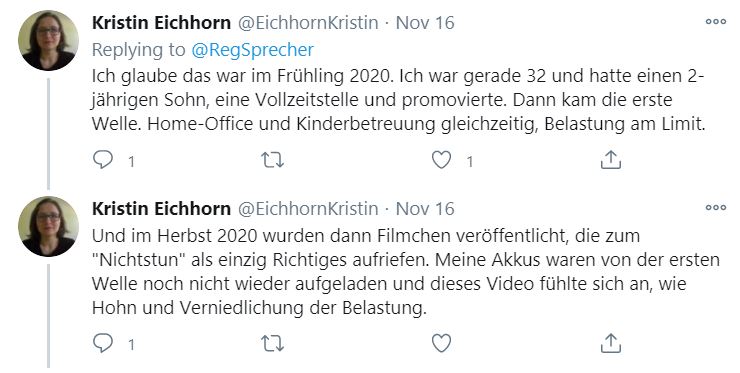The image size is (740, 373).
Task: Click the profile picture on first tweet
Action: [x=48, y=41]
